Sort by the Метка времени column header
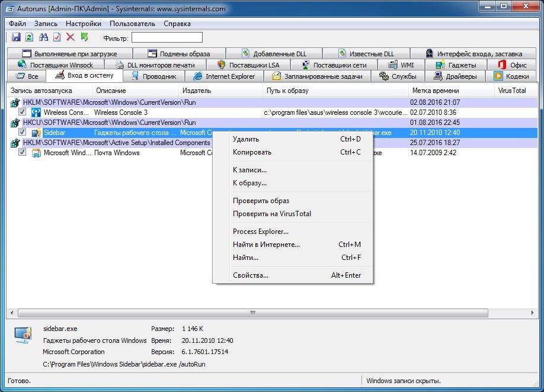The width and height of the screenshot is (544, 392). click(x=452, y=91)
